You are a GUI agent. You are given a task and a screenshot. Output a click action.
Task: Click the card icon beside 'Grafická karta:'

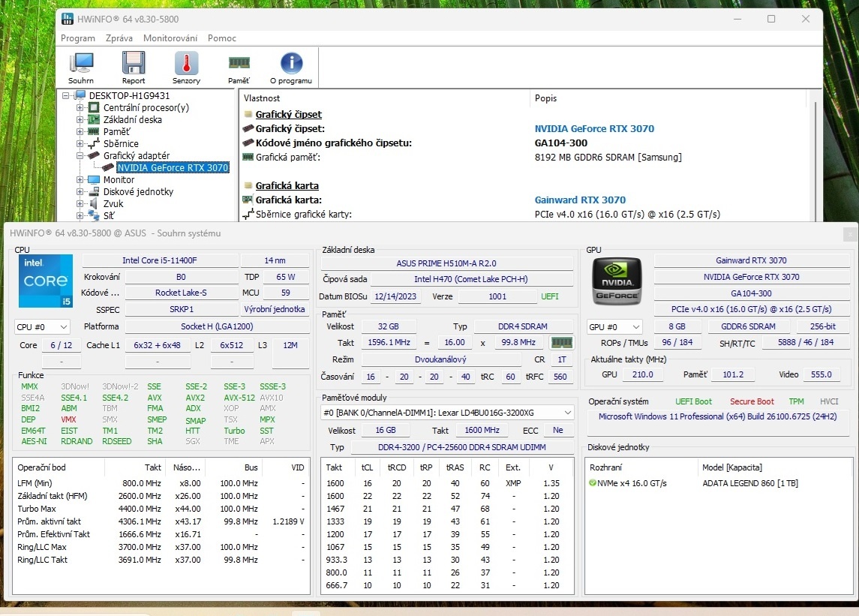click(x=246, y=200)
